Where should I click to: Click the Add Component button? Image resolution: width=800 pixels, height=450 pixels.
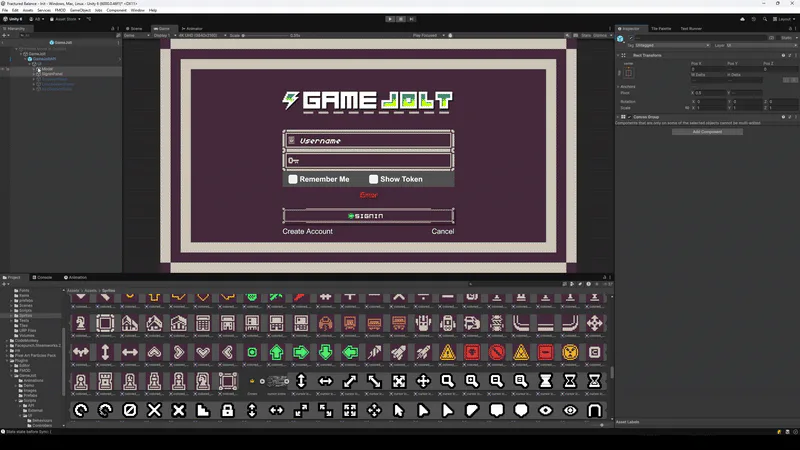coord(707,132)
